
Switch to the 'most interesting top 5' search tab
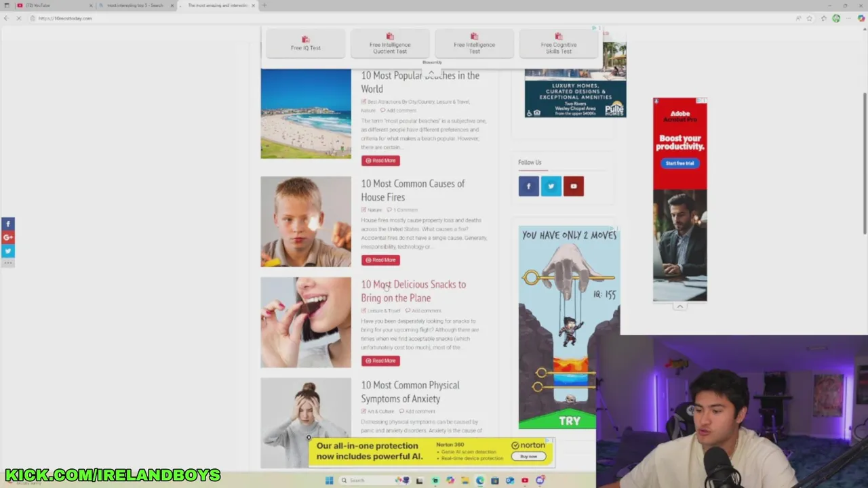pyautogui.click(x=136, y=5)
